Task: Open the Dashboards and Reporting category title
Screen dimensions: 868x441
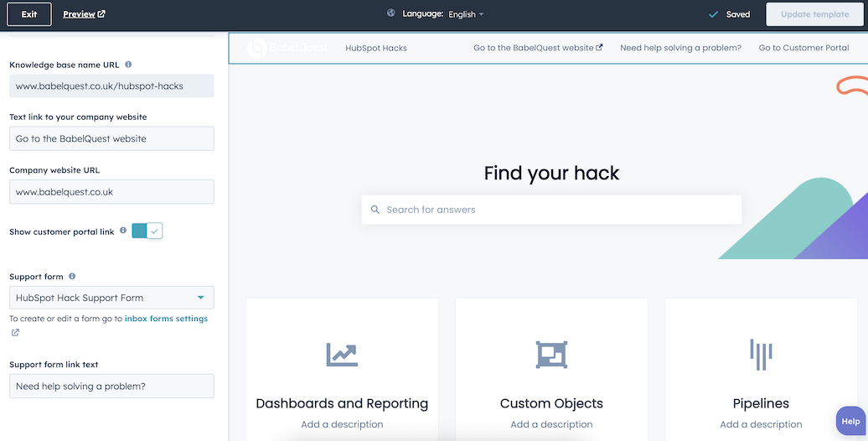Action: [342, 403]
